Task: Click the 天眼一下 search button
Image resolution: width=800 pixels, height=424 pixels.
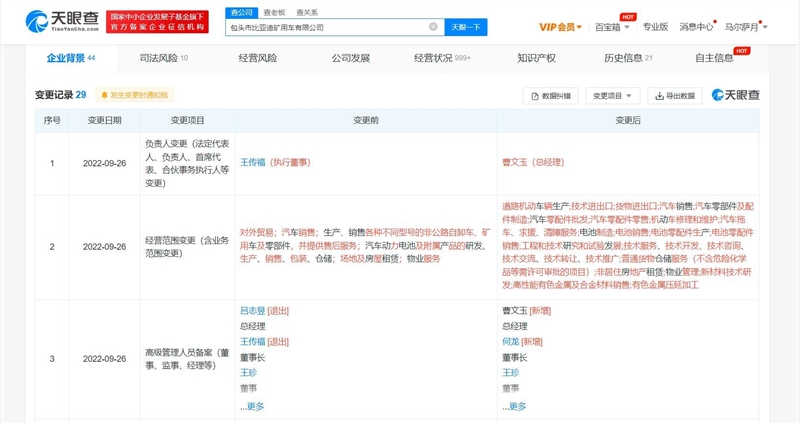Action: (x=465, y=27)
